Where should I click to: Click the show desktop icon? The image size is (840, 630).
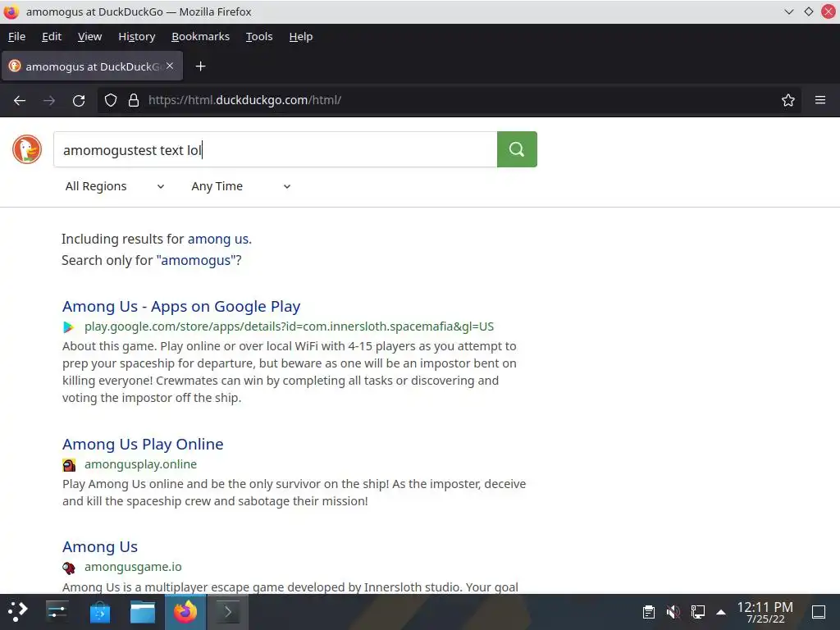pos(819,612)
